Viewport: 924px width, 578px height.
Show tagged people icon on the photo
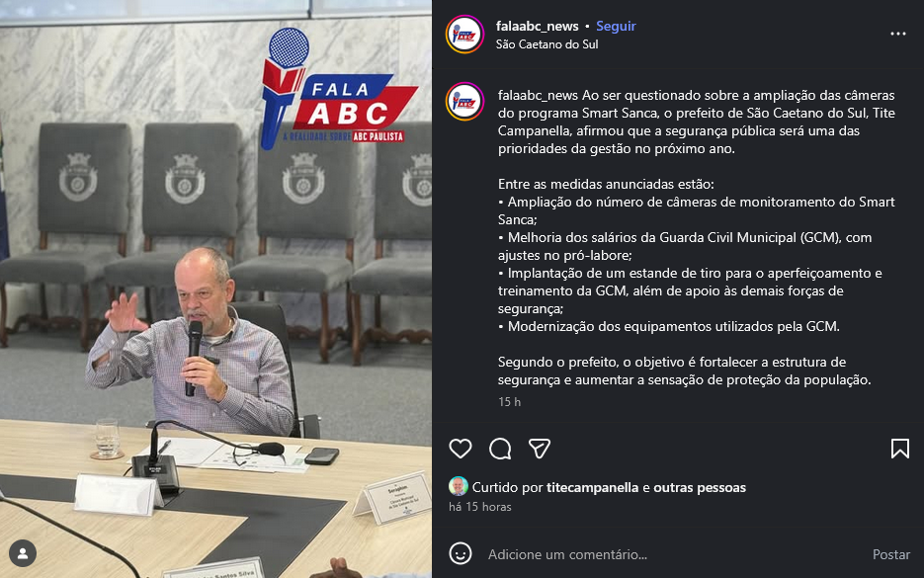(23, 553)
